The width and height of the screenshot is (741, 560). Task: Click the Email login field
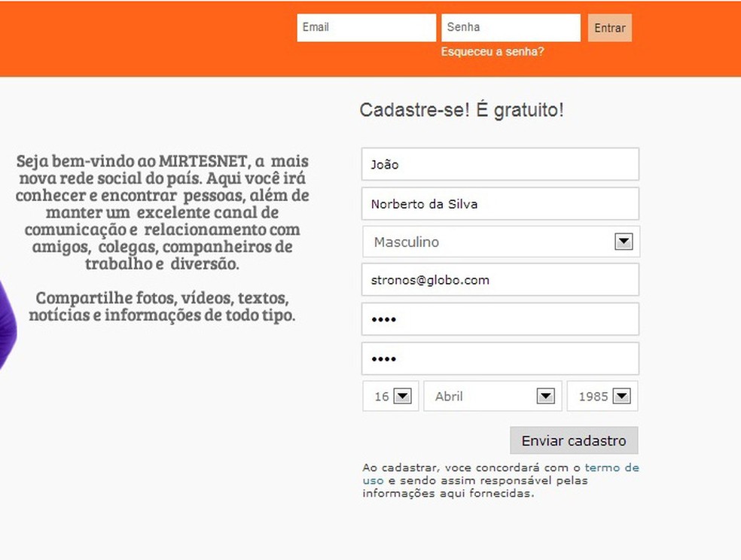[367, 27]
